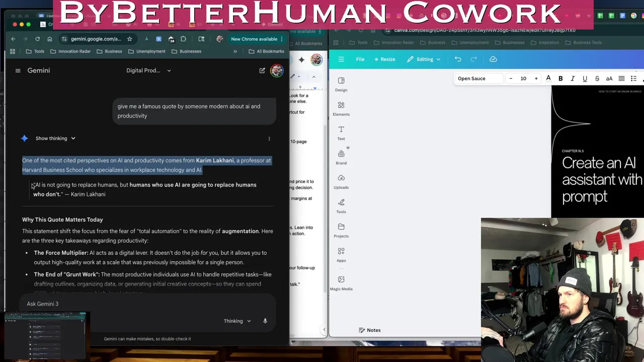The width and height of the screenshot is (644, 362).
Task: Open Canva Brand panel
Action: point(341,157)
